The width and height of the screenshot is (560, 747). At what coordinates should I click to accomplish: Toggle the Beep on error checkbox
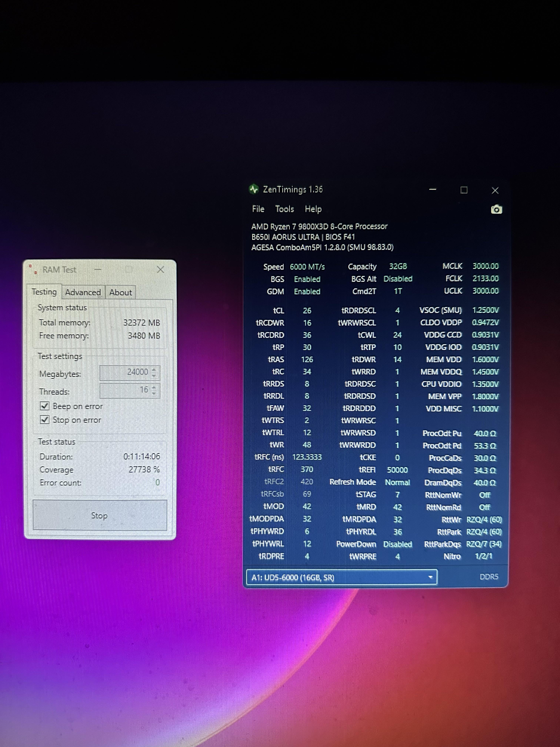tap(45, 406)
